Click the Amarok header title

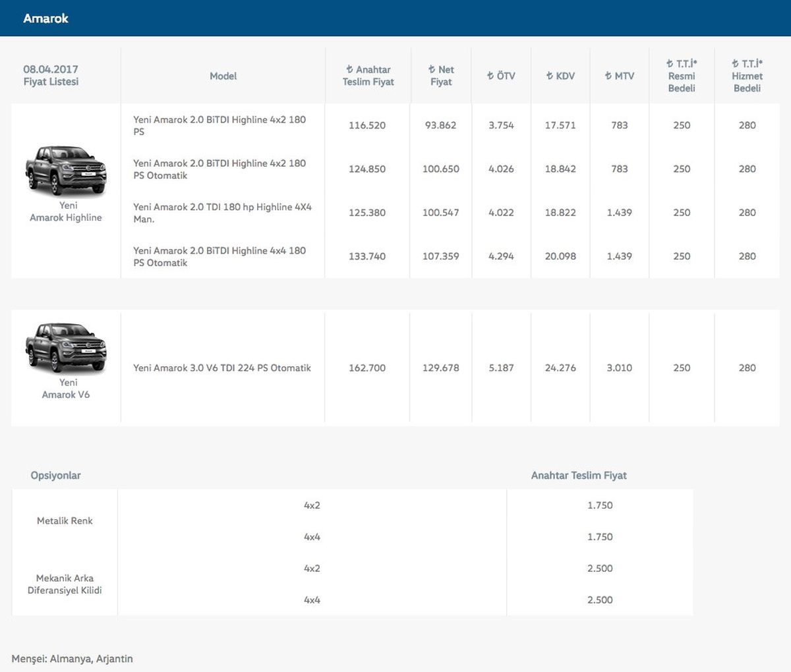click(45, 18)
